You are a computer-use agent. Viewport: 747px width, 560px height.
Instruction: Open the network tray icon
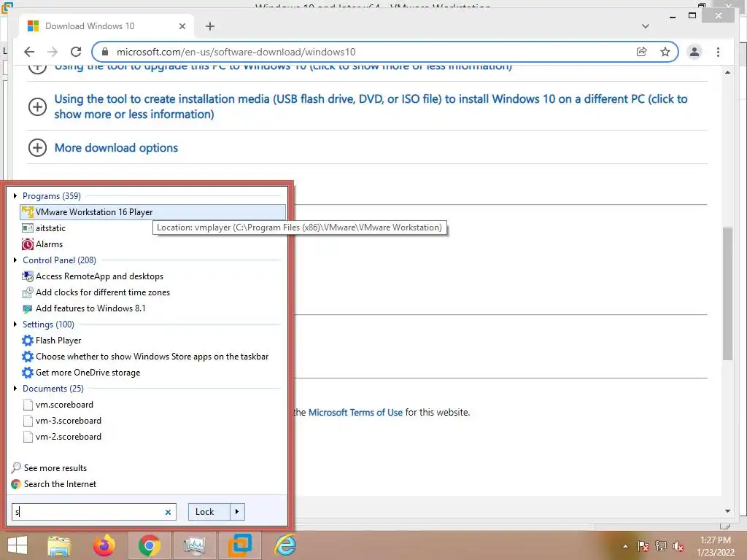(x=661, y=546)
